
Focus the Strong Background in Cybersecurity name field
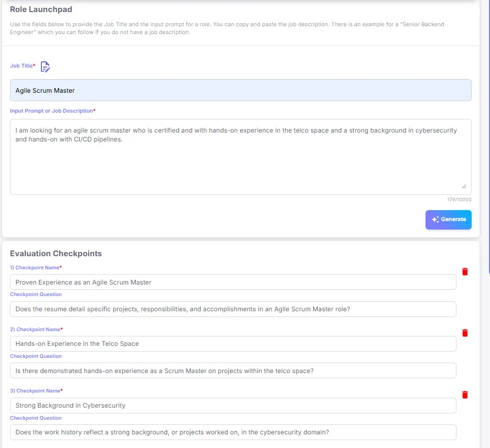click(233, 405)
